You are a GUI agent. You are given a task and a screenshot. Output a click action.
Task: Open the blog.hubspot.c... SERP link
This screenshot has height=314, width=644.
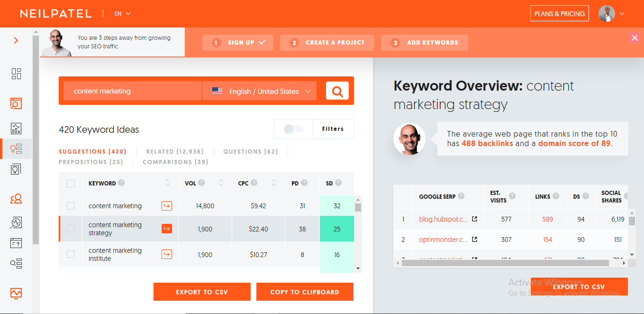(444, 219)
